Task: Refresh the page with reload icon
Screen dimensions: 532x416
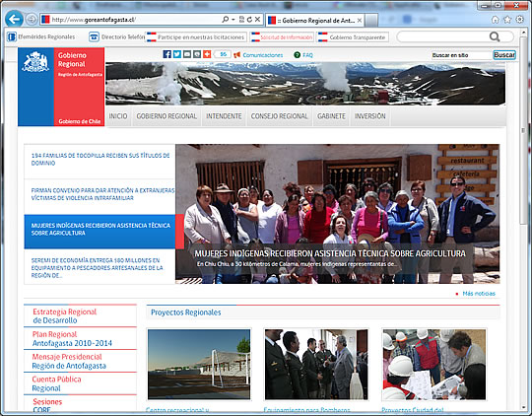Action: click(249, 20)
